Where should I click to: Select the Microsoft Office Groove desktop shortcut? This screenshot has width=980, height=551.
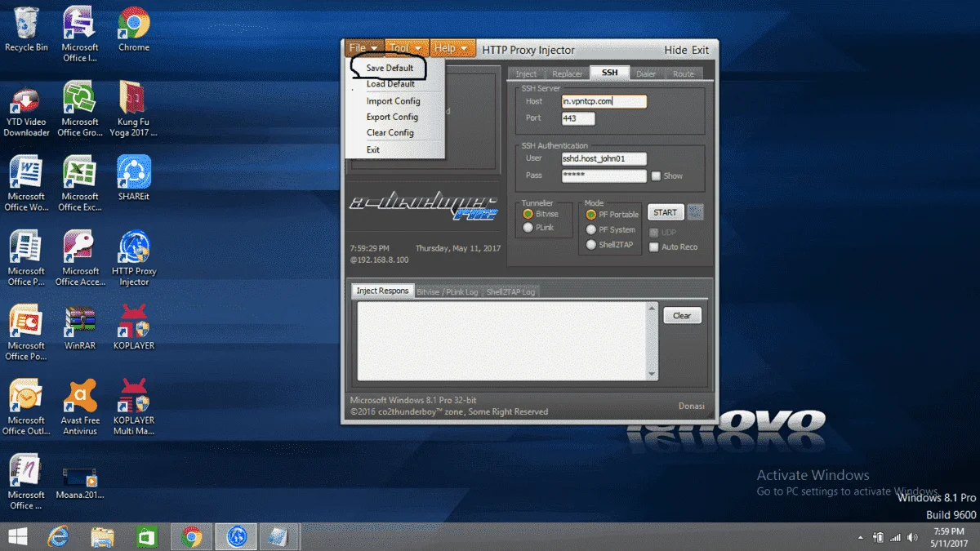tap(80, 109)
